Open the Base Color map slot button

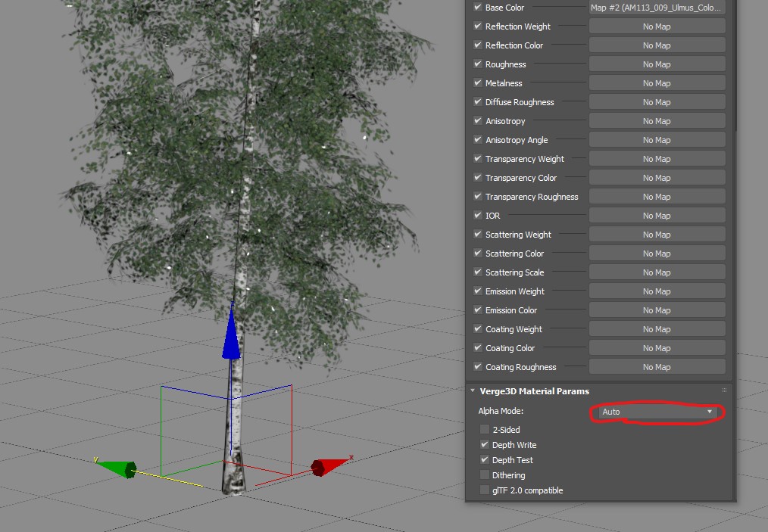pos(657,8)
